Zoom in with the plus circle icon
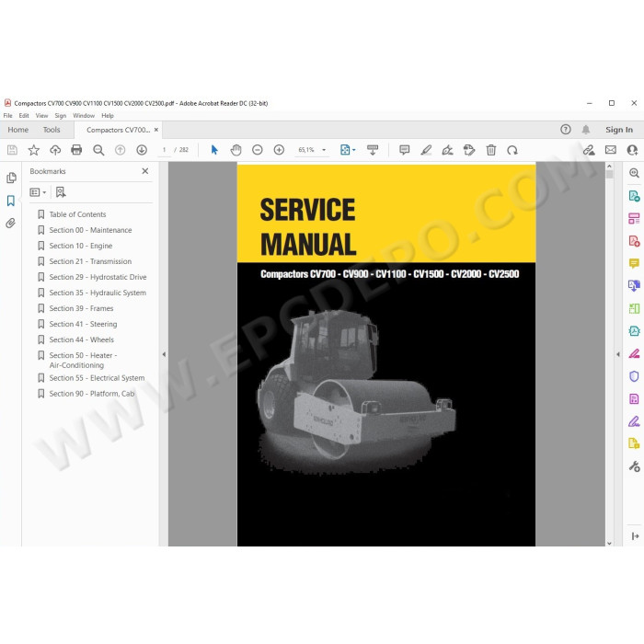Viewport: 644px width, 644px height. pos(279,150)
